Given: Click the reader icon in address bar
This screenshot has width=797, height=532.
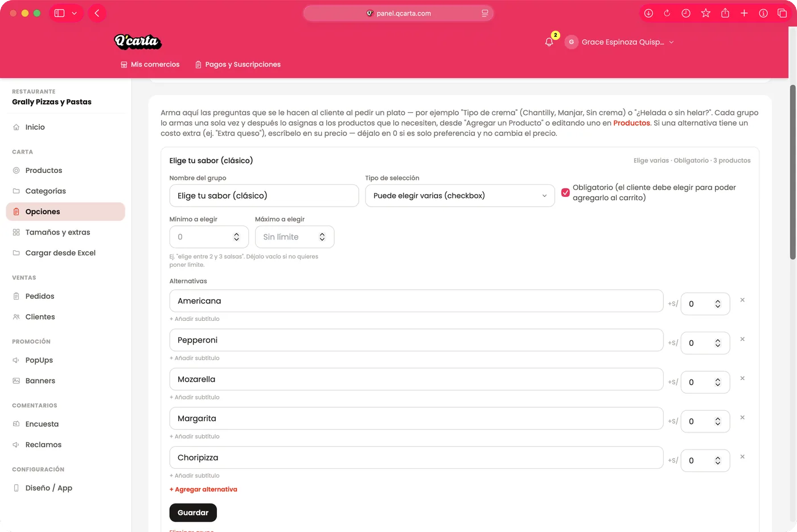Looking at the screenshot, I should tap(484, 13).
